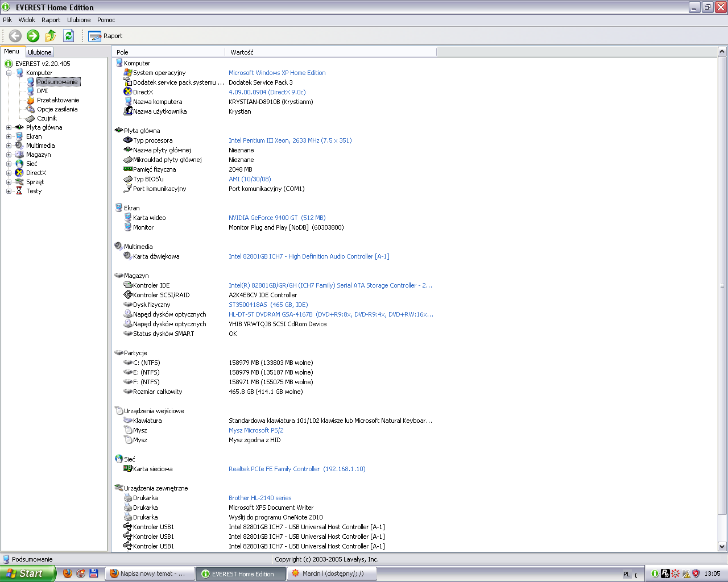Open the ST3500418AS disk link
Screen dimensions: 728x582
point(268,305)
